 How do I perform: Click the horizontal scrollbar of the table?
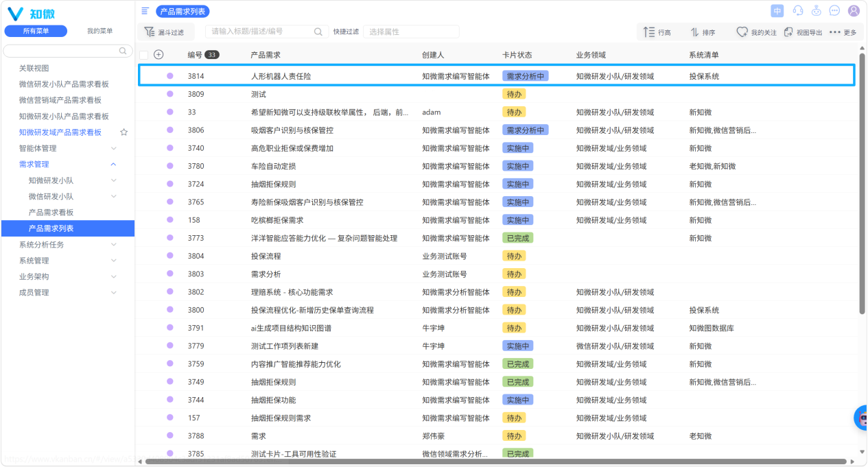tap(496, 462)
